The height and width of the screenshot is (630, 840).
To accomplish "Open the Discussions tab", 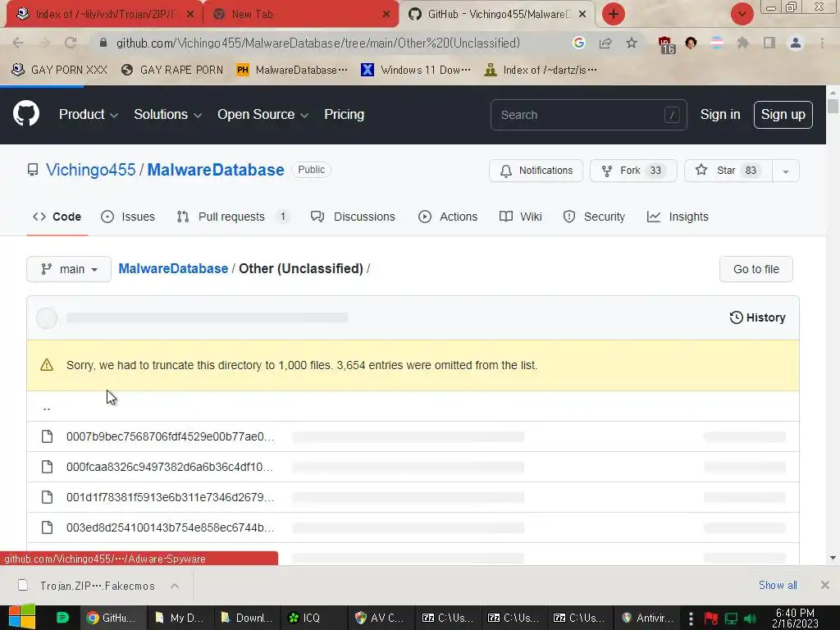I will pos(353,217).
